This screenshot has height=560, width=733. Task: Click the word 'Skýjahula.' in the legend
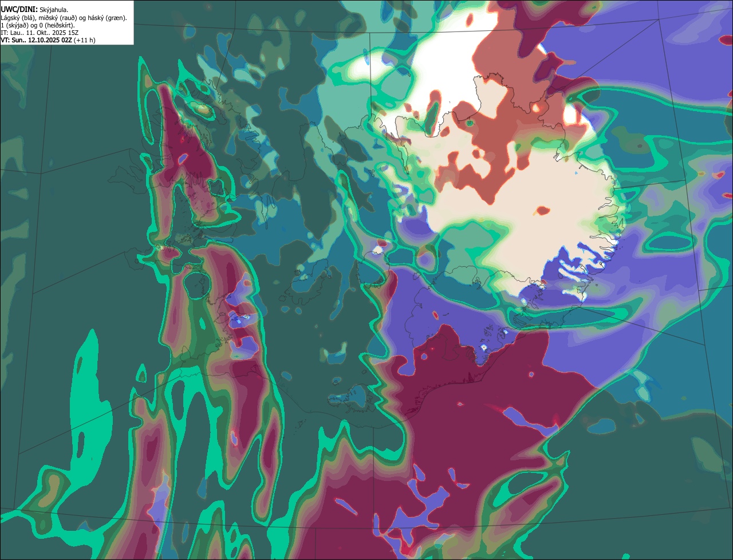point(54,10)
